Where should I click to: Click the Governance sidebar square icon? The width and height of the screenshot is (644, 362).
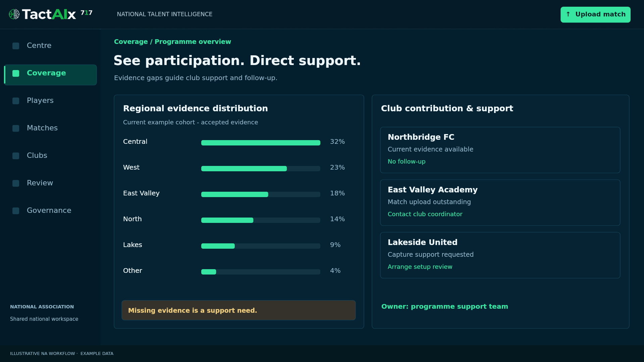point(16,211)
